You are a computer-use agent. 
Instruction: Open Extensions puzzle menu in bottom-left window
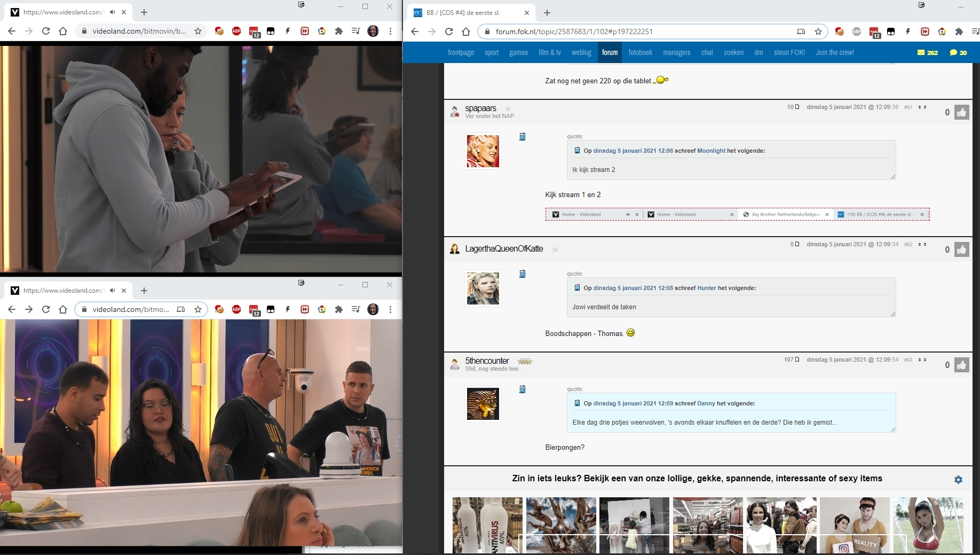(x=339, y=309)
